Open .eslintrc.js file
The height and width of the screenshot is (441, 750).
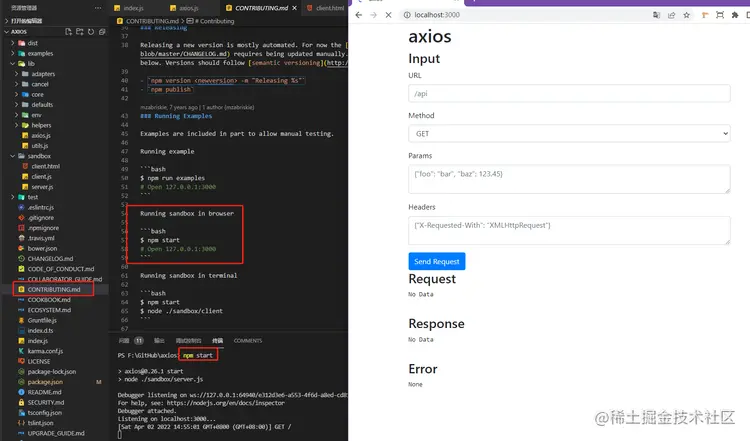coord(41,208)
